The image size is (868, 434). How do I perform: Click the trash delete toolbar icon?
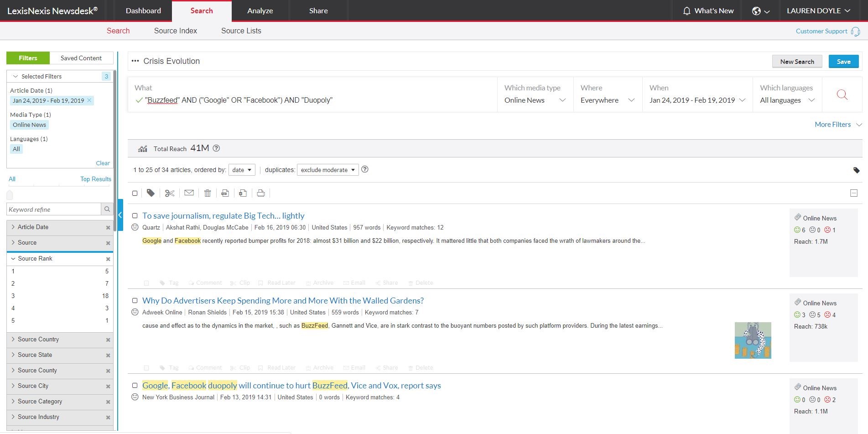[x=208, y=193]
